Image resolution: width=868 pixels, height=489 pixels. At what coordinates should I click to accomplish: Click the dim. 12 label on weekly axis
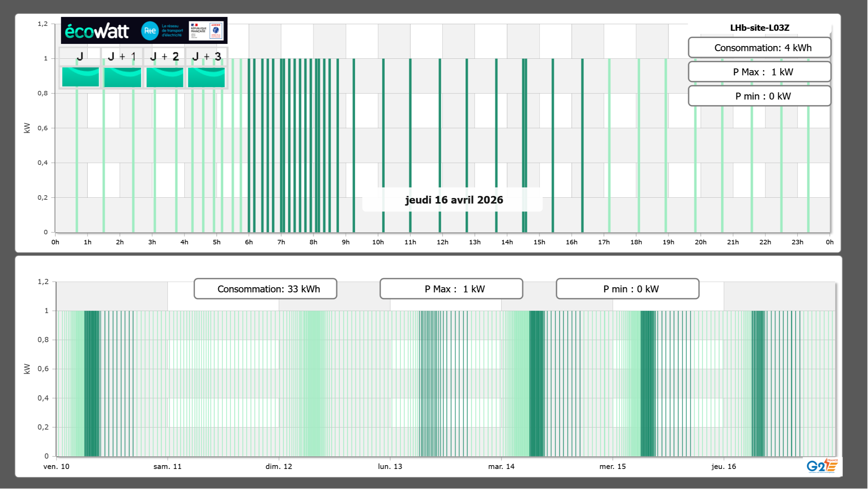pyautogui.click(x=279, y=466)
